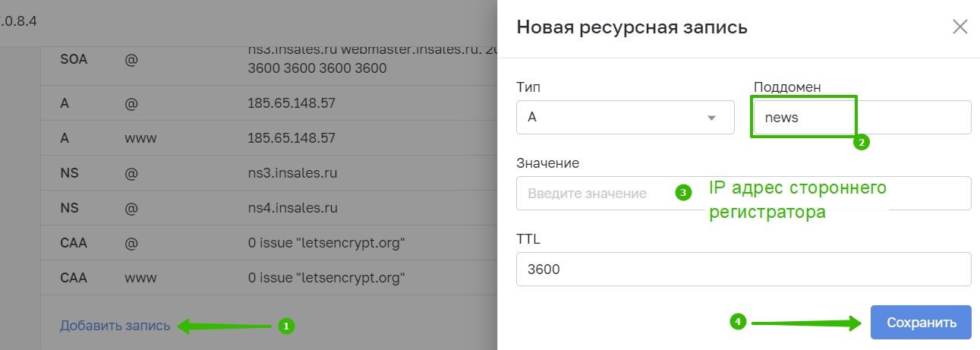
Task: Click green marker number 3
Action: (683, 193)
